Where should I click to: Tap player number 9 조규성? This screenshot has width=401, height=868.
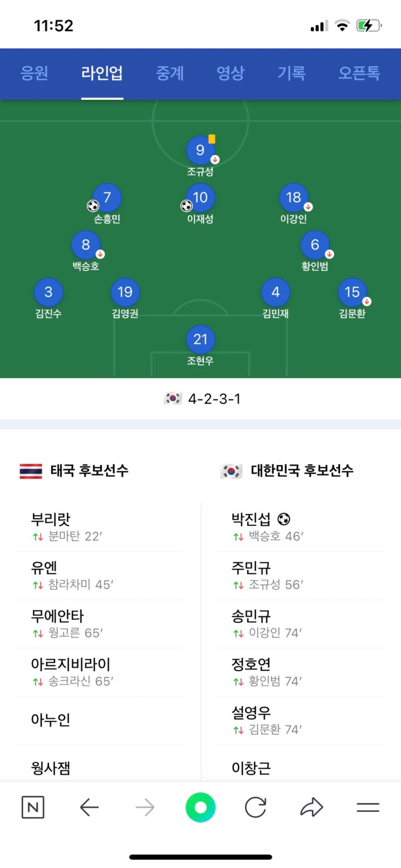pyautogui.click(x=200, y=151)
